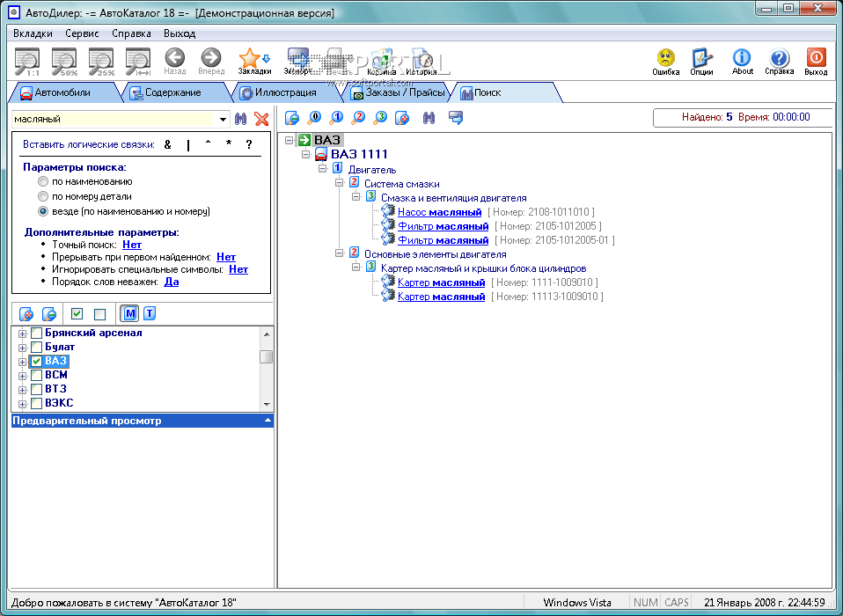
Task: Expand results to level 3
Action: coord(380,117)
